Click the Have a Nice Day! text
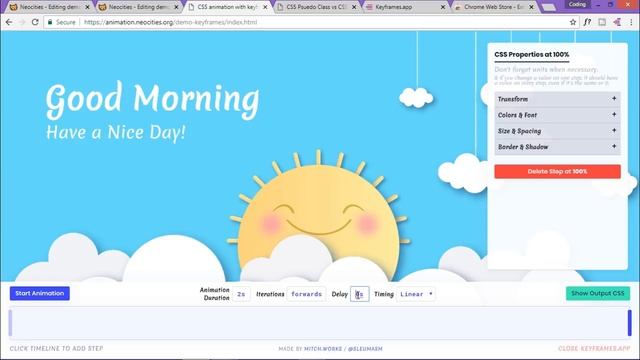The width and height of the screenshot is (640, 360). coord(116,133)
